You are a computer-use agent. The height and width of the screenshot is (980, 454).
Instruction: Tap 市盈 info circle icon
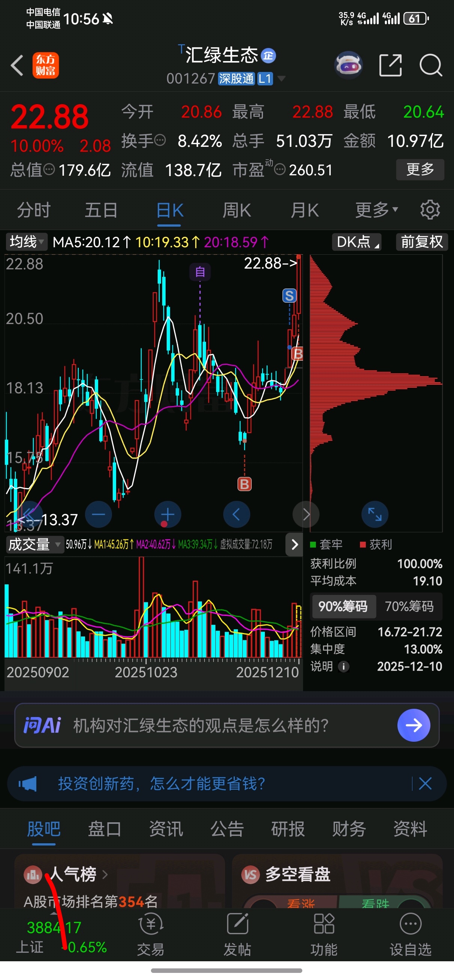tap(280, 169)
